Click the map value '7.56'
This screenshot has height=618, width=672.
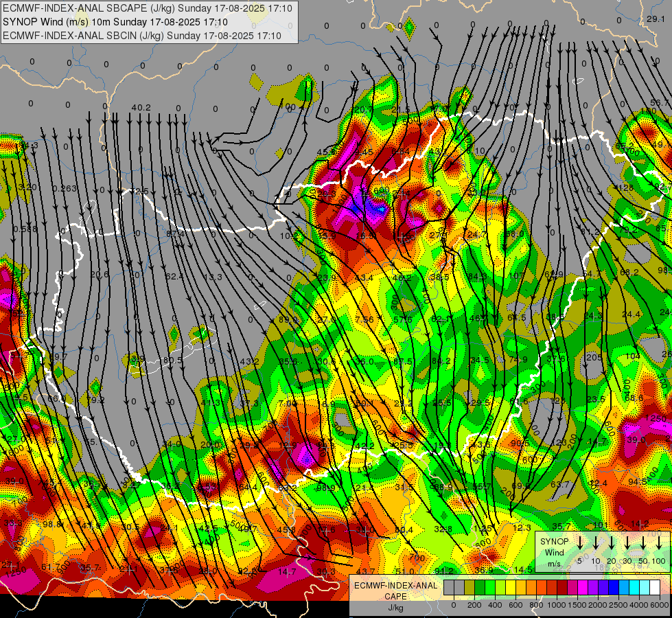(364, 319)
